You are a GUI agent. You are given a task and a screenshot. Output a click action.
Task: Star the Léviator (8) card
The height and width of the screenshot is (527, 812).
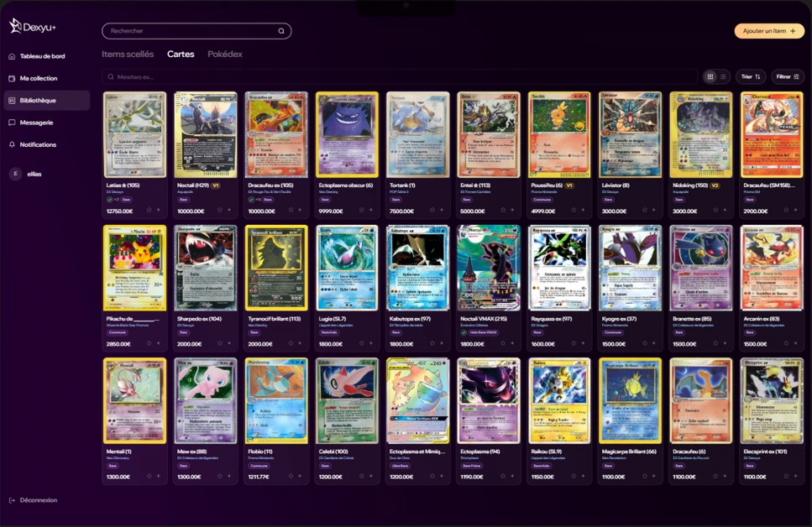coord(645,210)
